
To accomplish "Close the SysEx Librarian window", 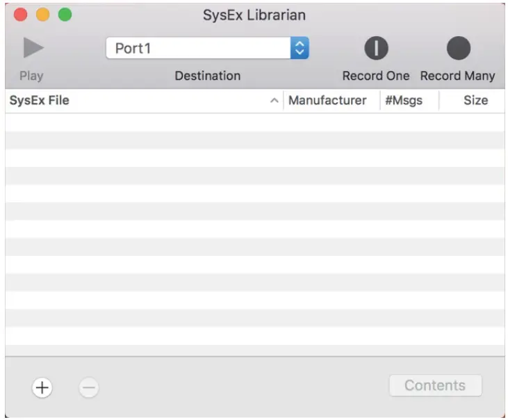I will [x=20, y=15].
